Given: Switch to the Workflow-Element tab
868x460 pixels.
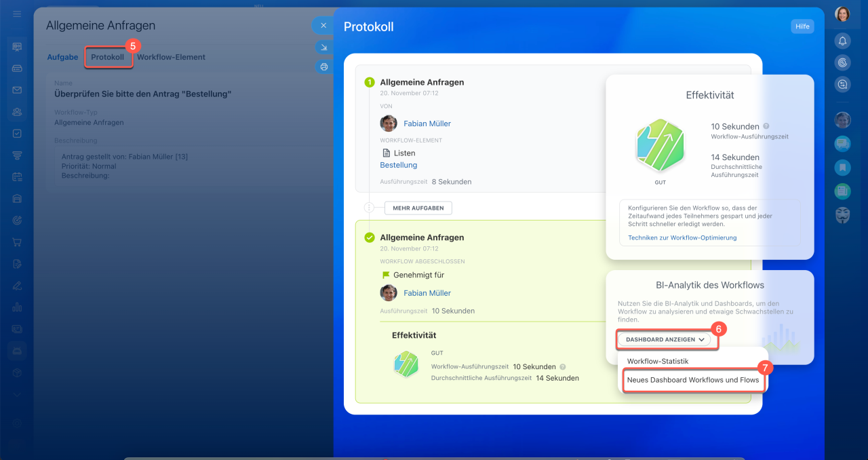Looking at the screenshot, I should pos(171,57).
